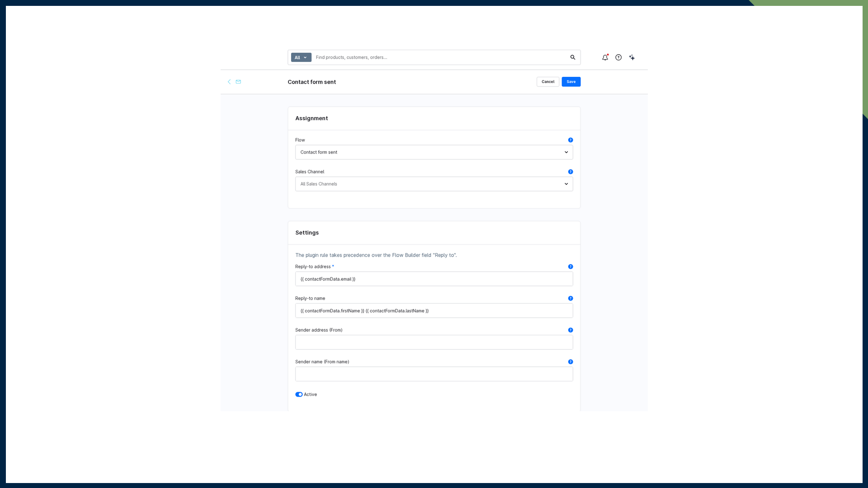The image size is (868, 488).
Task: Toggle the Active switch
Action: [x=299, y=394]
